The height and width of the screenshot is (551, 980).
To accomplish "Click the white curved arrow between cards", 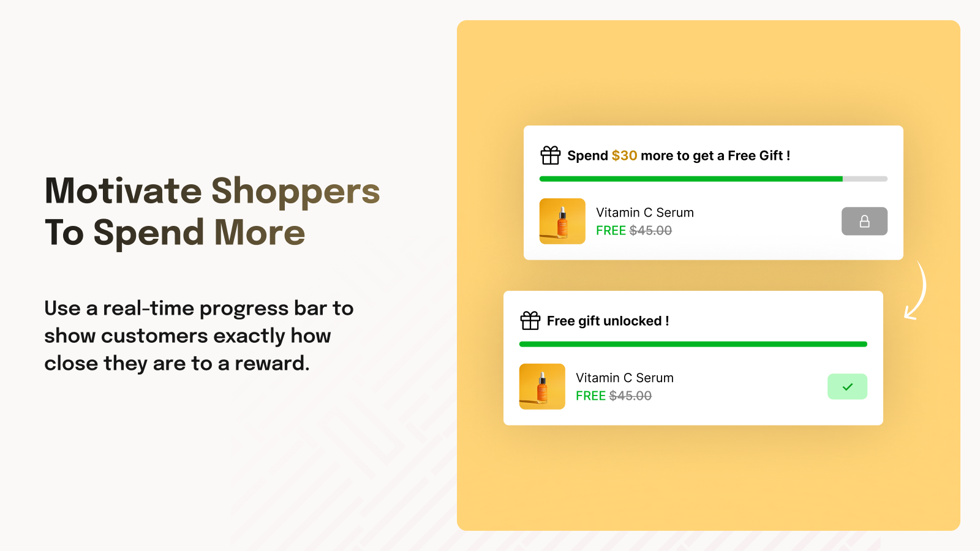I will coord(915,291).
